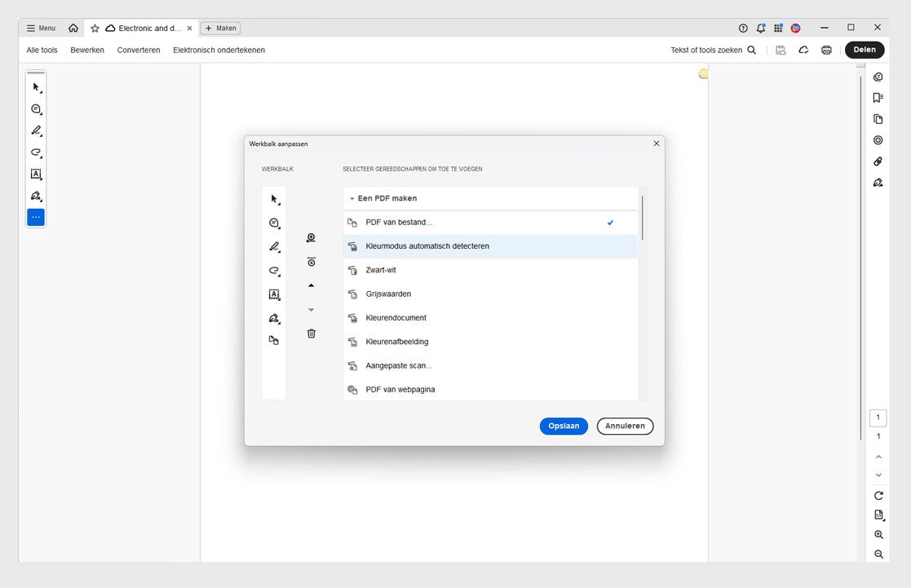Image resolution: width=911 pixels, height=588 pixels.
Task: Click the move-up arrow in the Werkbalk dialog
Action: (x=311, y=285)
